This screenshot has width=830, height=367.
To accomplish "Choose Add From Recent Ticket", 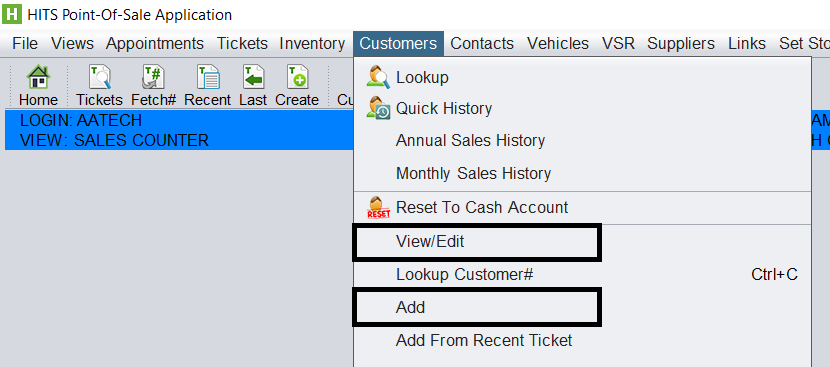I will 582,340.
